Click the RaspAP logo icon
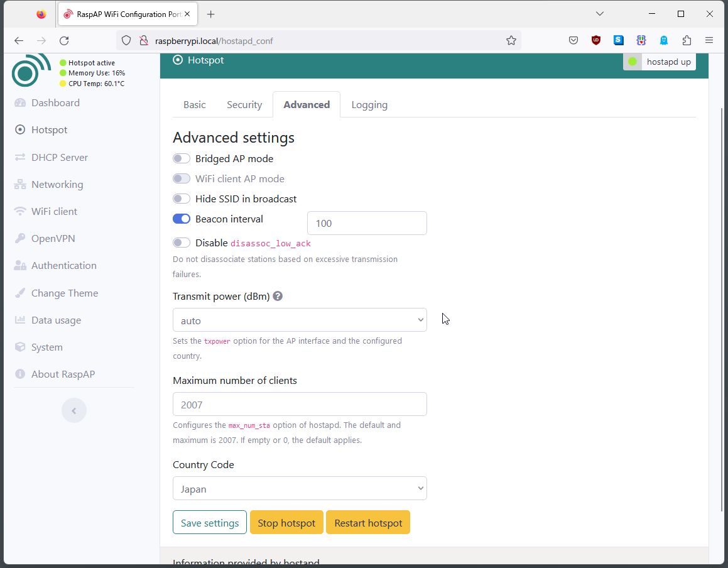 tap(31, 70)
